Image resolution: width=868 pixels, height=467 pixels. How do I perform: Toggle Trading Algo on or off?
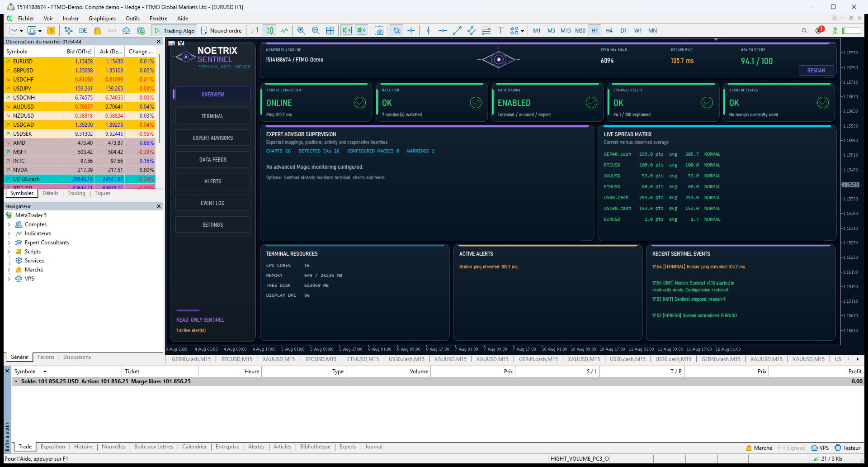coord(175,31)
